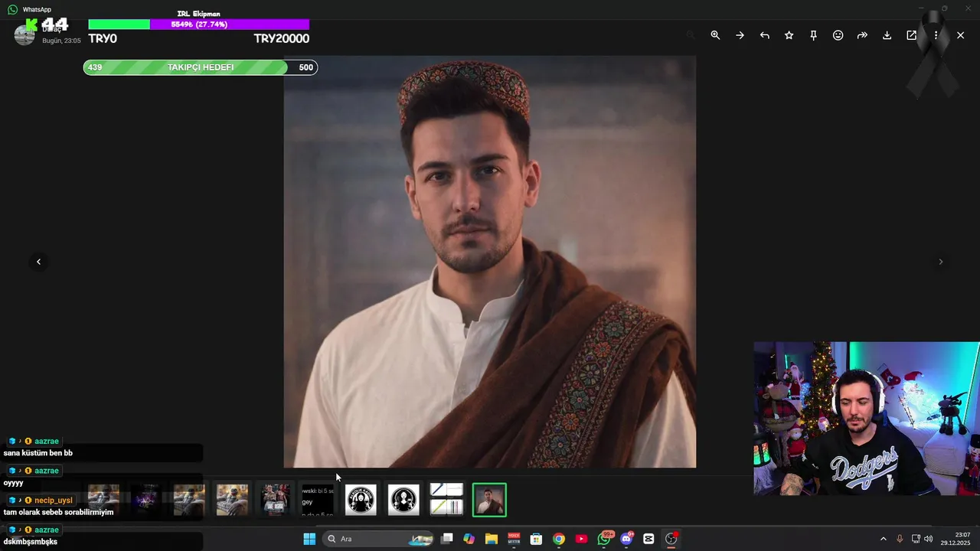Open Task View from the taskbar
This screenshot has height=551, width=980.
tap(447, 539)
